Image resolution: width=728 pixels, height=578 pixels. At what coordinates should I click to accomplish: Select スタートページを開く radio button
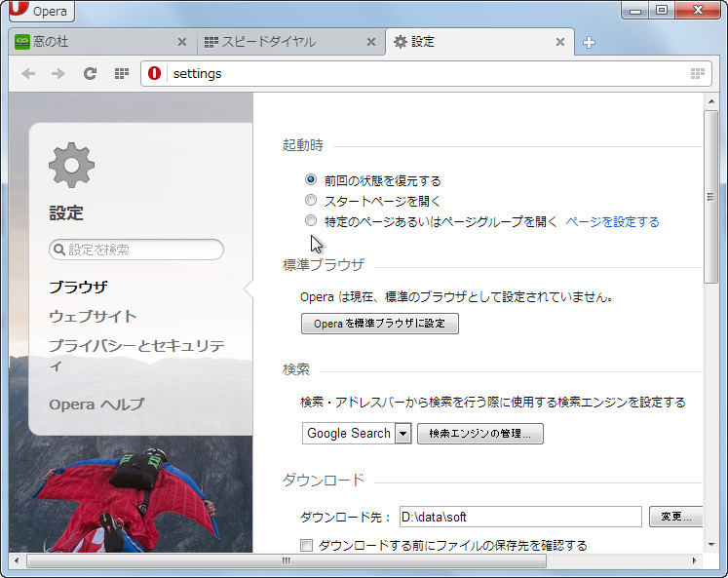pos(311,200)
